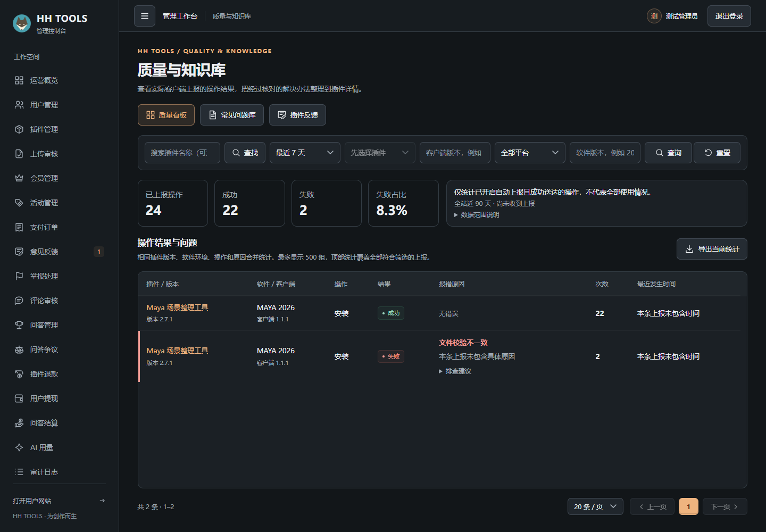Screen dimensions: 766x532
Task: Click the 测 user avatar
Action: (654, 16)
